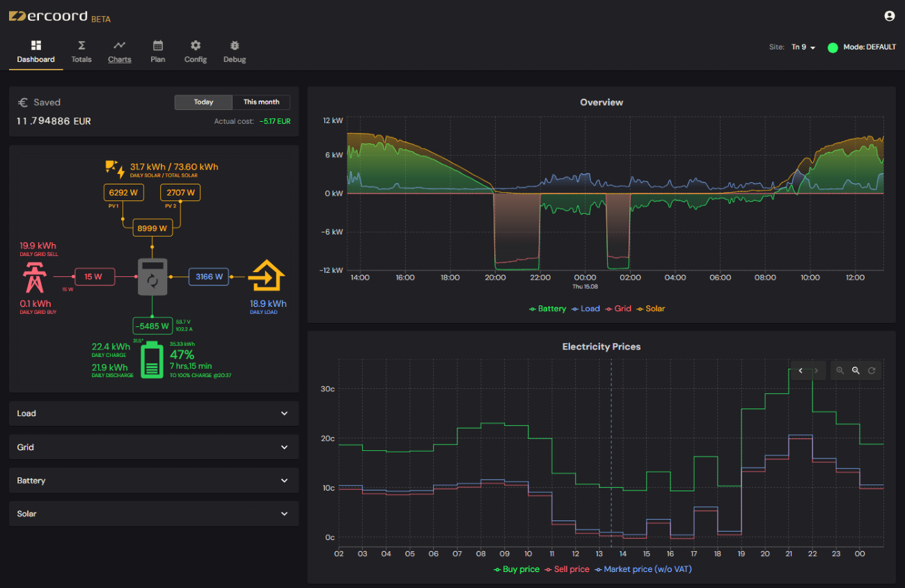Viewport: 905px width, 588px height.
Task: Zoom out on the Electricity Prices chart
Action: click(856, 370)
